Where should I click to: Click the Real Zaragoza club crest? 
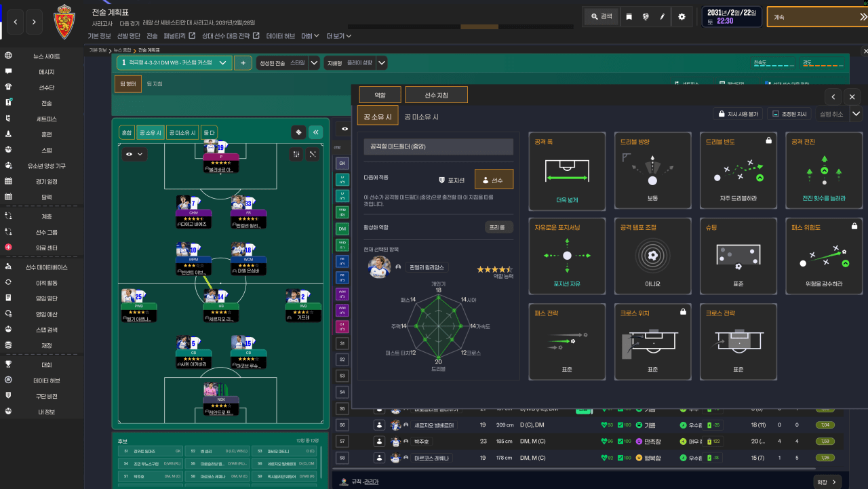[x=64, y=22]
